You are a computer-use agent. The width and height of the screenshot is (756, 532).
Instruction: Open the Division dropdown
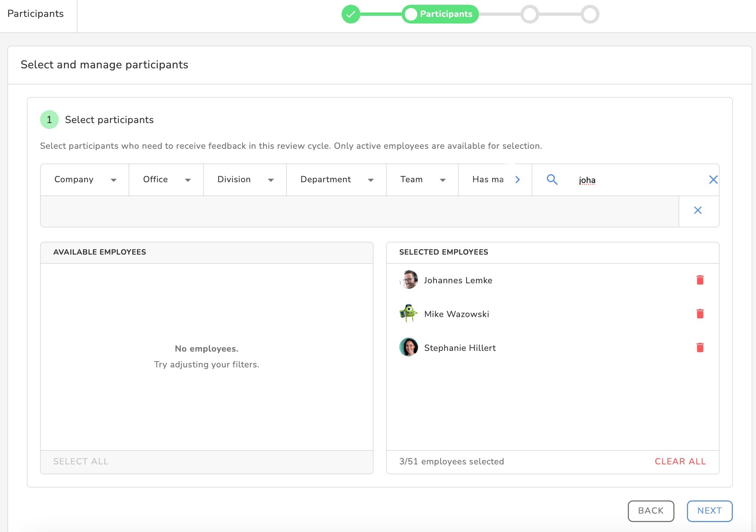245,180
